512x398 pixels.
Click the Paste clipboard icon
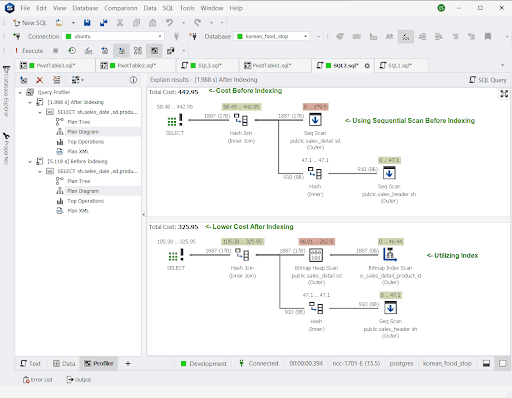click(x=152, y=23)
